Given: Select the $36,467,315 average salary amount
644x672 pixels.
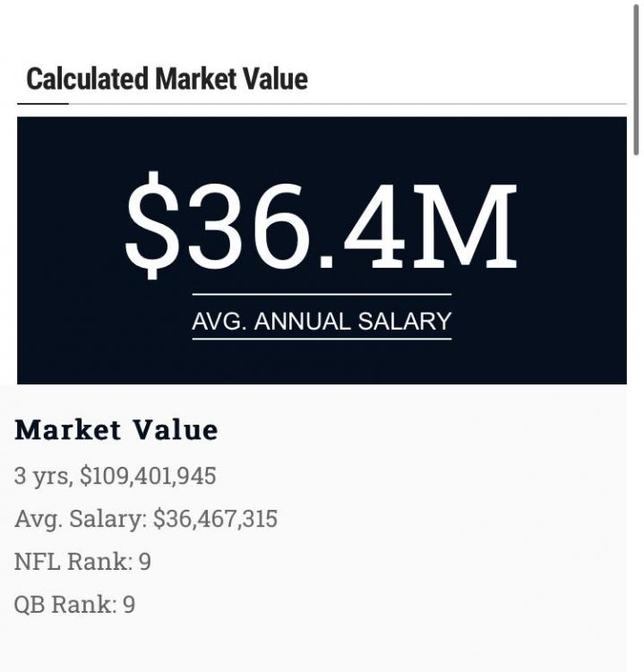Looking at the screenshot, I should pos(215,519).
